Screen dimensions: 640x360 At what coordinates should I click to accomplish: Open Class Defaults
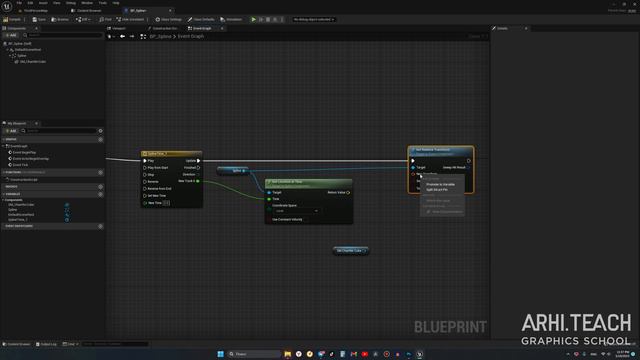(x=201, y=19)
